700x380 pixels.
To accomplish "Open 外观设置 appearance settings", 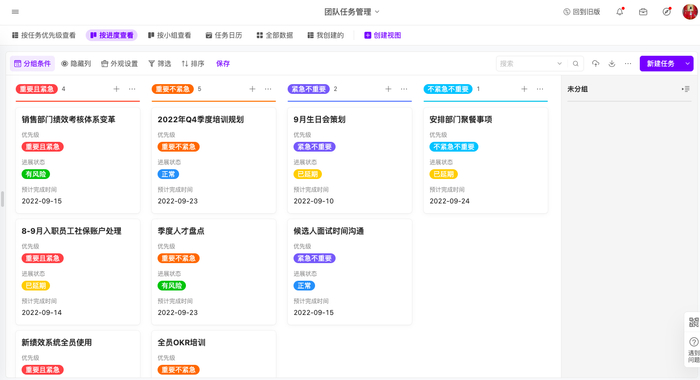I will [x=119, y=63].
